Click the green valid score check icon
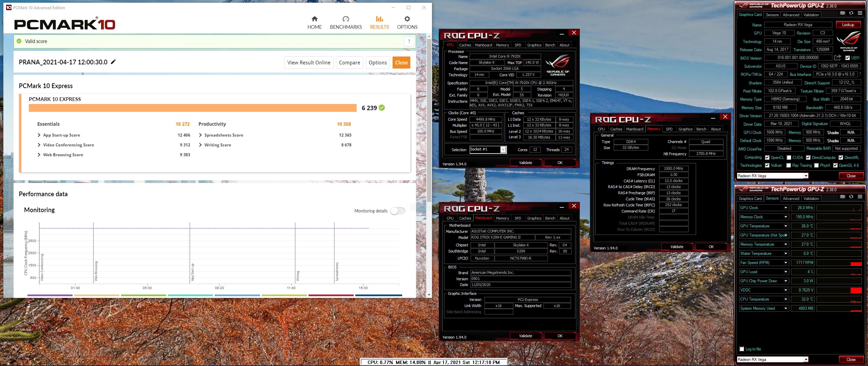The width and height of the screenshot is (868, 366). click(19, 41)
